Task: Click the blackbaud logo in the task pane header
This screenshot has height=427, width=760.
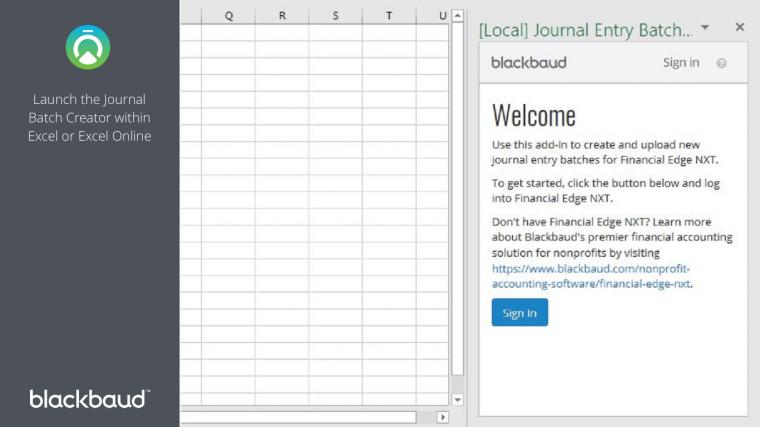Action: 529,63
